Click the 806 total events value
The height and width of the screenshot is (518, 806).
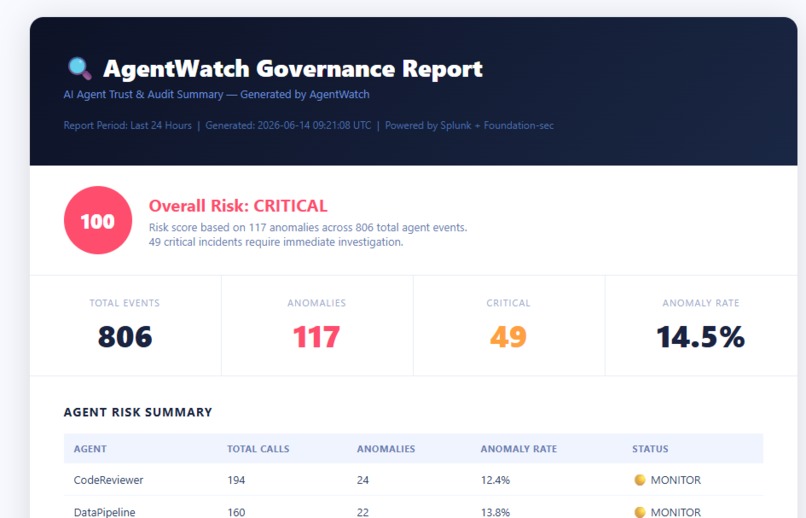point(125,337)
